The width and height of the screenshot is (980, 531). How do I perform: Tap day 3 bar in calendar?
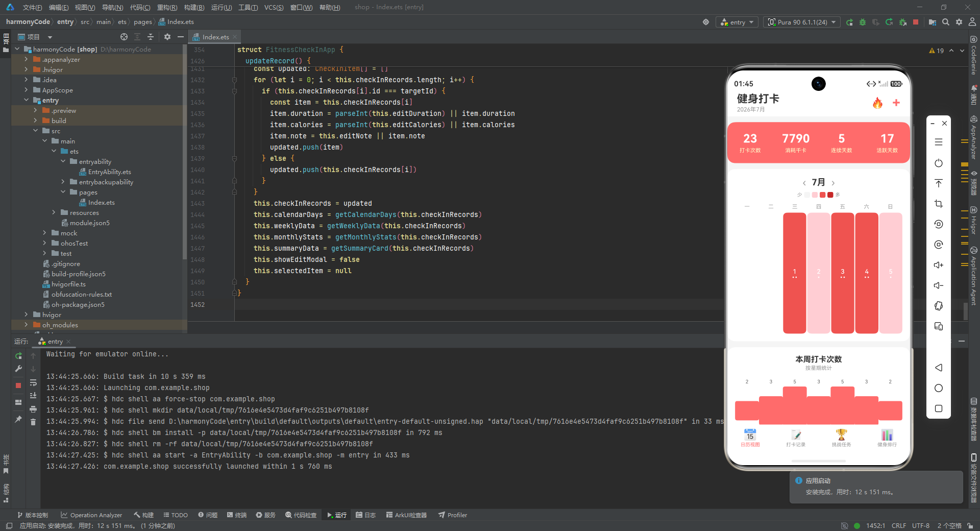coord(843,273)
